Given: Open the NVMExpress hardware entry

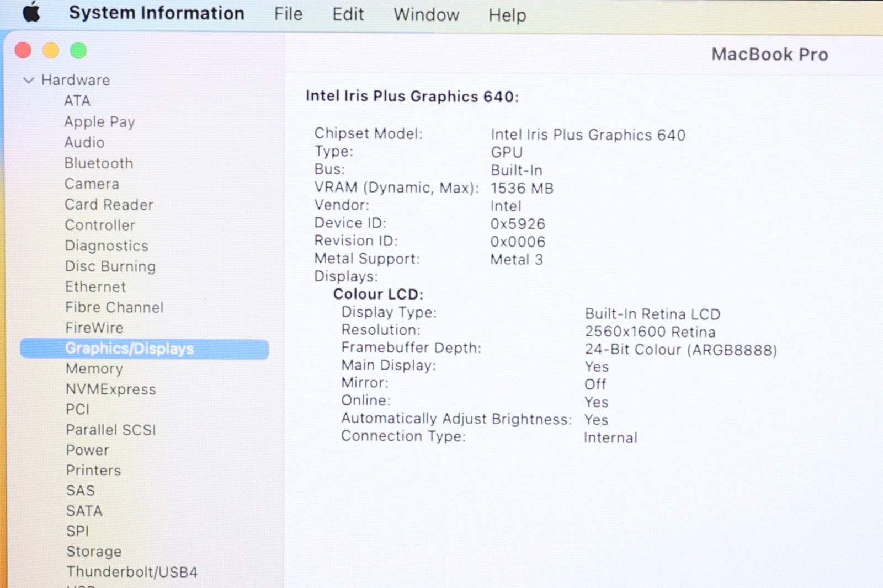Looking at the screenshot, I should pyautogui.click(x=110, y=389).
